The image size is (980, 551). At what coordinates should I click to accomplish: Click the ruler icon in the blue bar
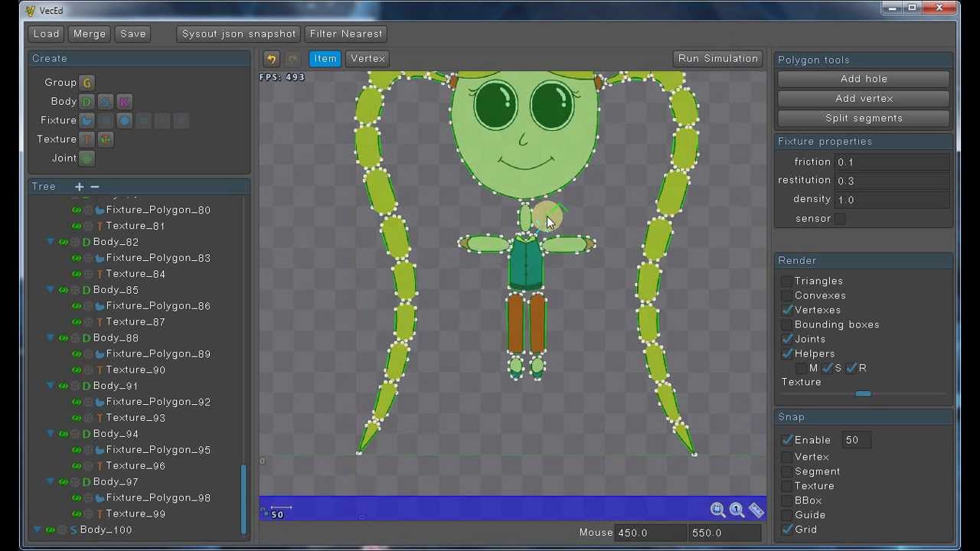[756, 510]
